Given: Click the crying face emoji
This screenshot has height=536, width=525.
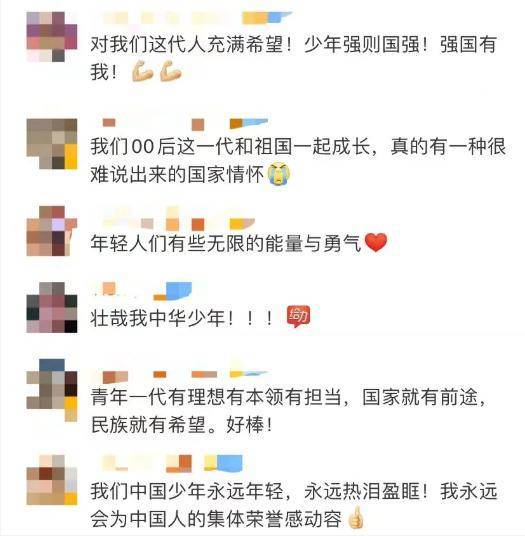Looking at the screenshot, I should pyautogui.click(x=279, y=173).
